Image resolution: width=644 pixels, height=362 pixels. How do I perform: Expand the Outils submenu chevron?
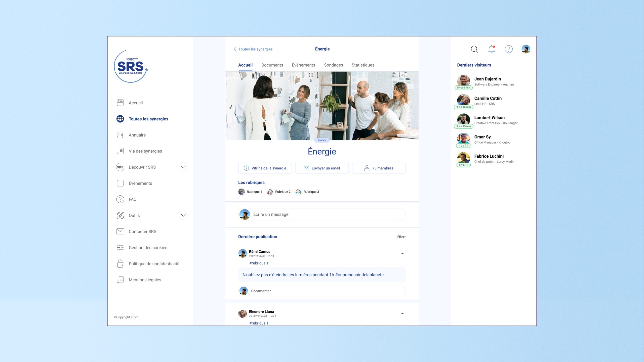tap(183, 215)
